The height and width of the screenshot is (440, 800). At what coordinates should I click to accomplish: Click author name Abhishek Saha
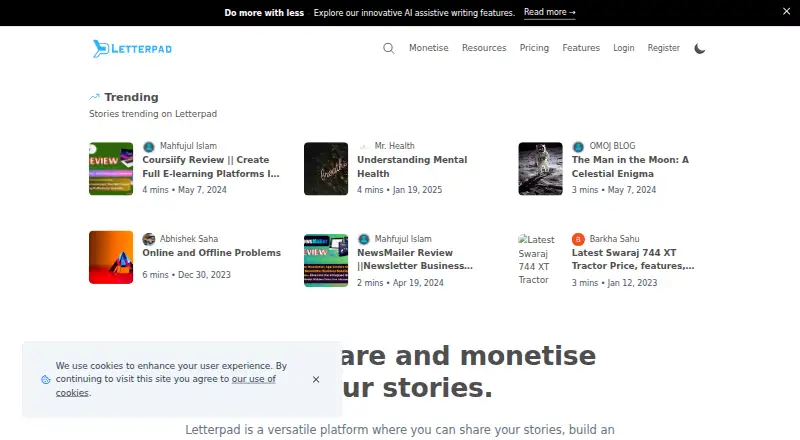click(x=189, y=239)
